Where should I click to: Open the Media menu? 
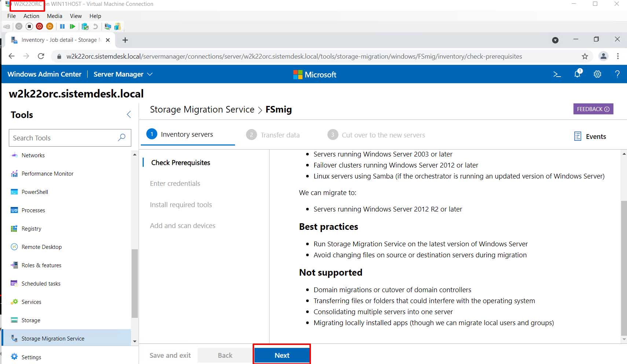tap(55, 16)
